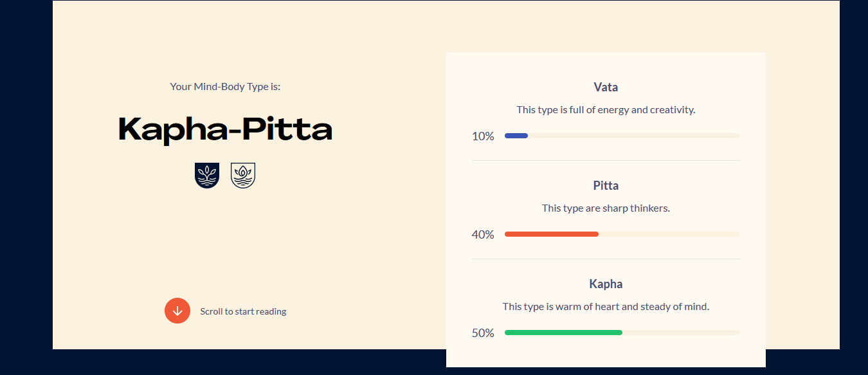Click Vata description about energy and creativity
The image size is (868, 375).
point(606,110)
